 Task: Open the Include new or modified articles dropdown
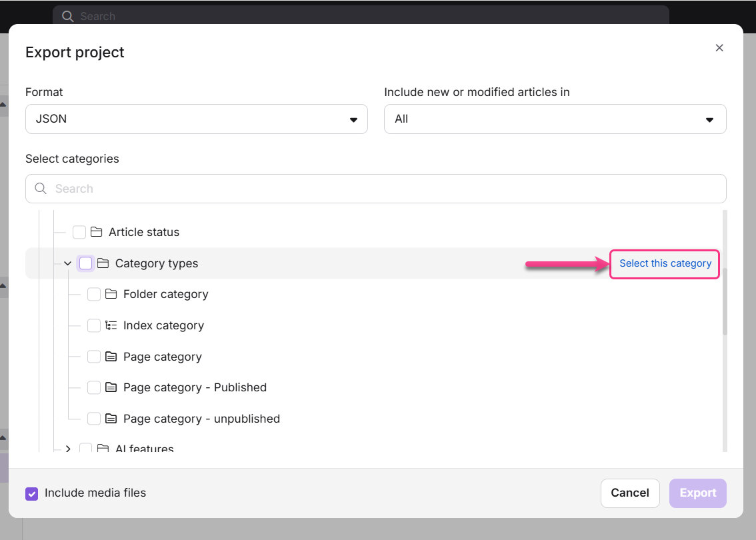(x=555, y=119)
